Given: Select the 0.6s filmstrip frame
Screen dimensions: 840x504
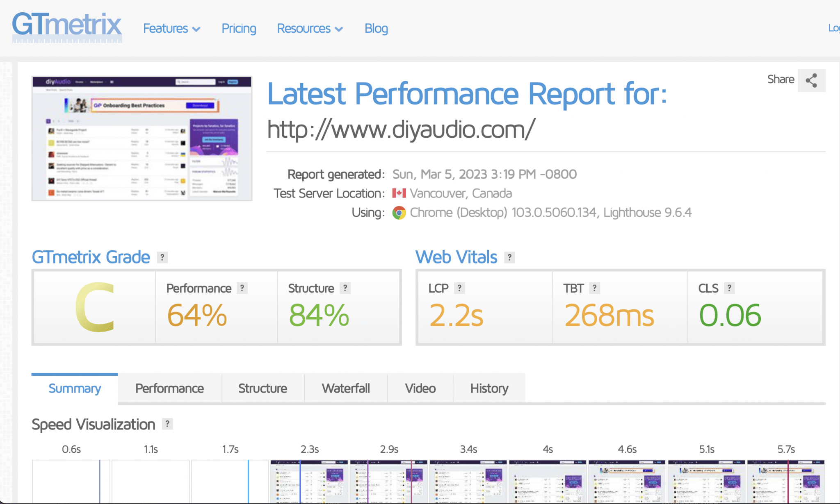Looking at the screenshot, I should click(x=71, y=481).
